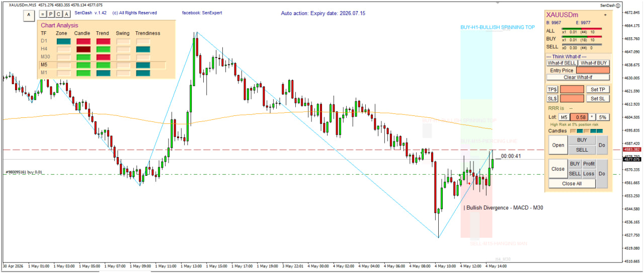The height and width of the screenshot is (273, 644).
Task: Click the buy 0.01 order label
Action: pos(24,172)
